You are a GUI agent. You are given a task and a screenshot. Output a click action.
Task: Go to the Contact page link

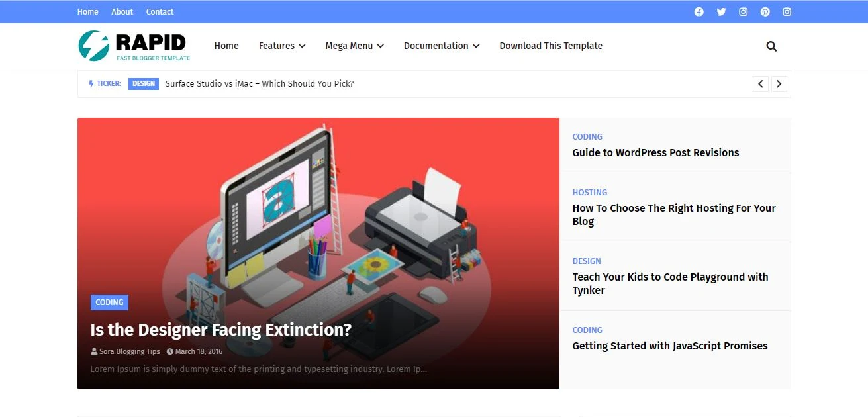coord(160,11)
